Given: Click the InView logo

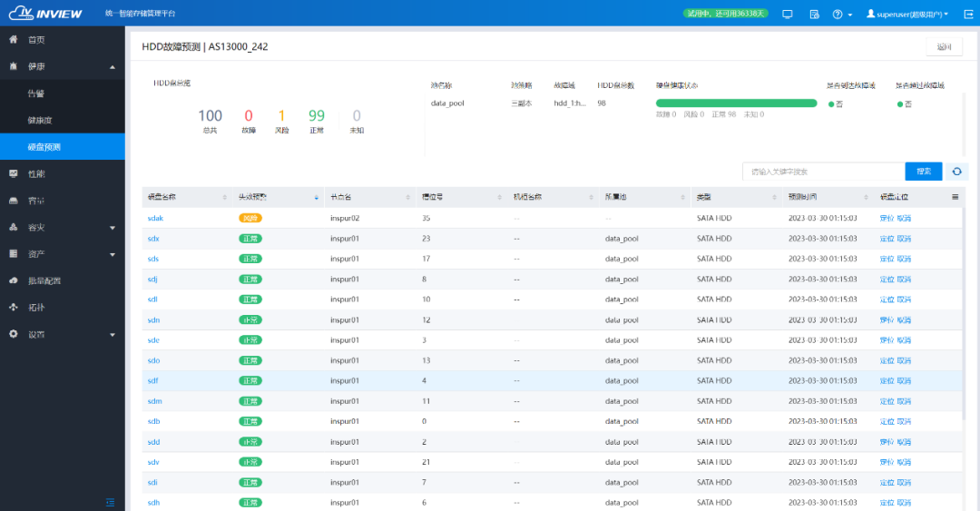Looking at the screenshot, I should [x=45, y=13].
